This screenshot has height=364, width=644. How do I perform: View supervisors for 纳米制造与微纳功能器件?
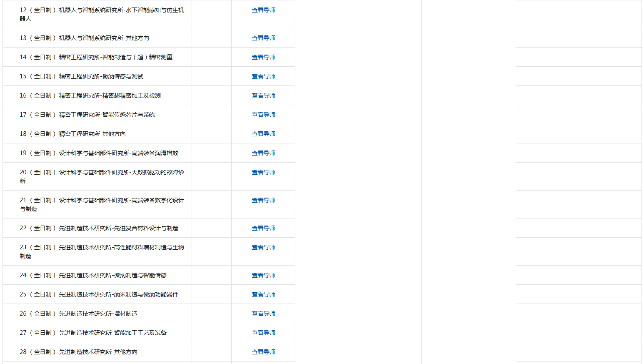[263, 294]
